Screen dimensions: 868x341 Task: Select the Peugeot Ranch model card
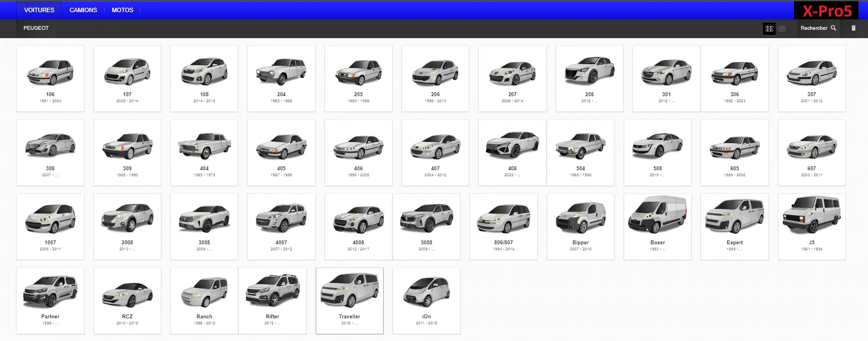[x=204, y=301]
